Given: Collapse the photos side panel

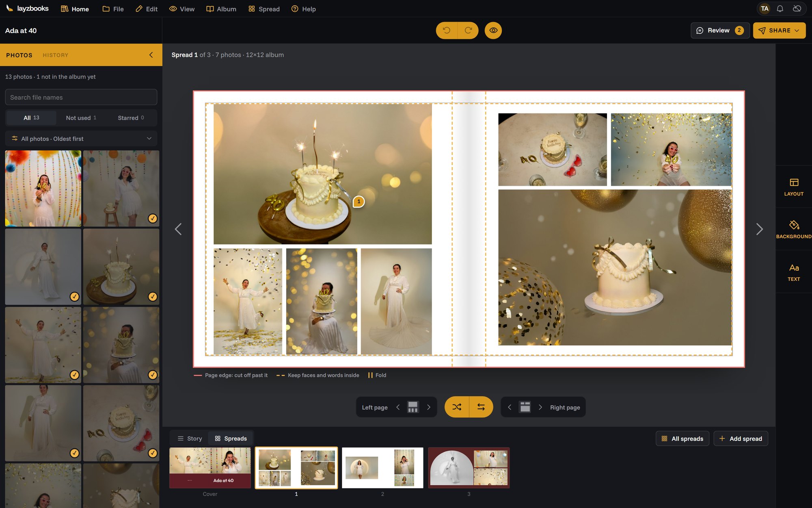Looking at the screenshot, I should pos(151,55).
